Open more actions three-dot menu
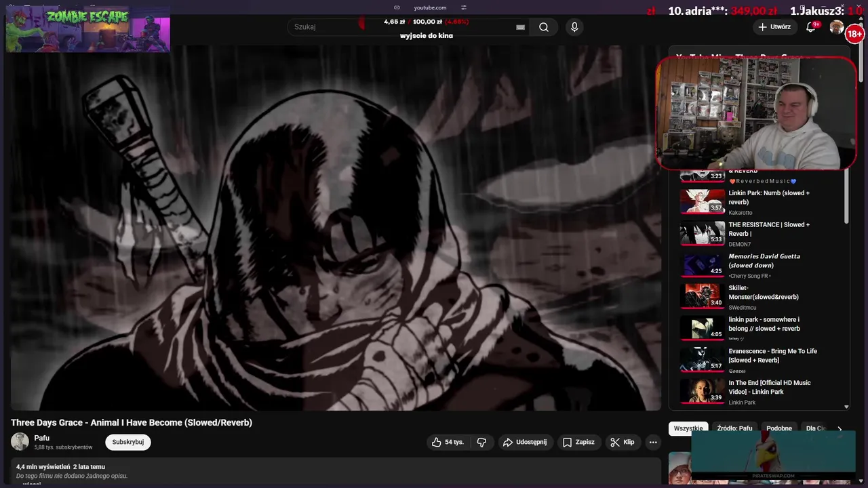The height and width of the screenshot is (488, 868). (653, 442)
